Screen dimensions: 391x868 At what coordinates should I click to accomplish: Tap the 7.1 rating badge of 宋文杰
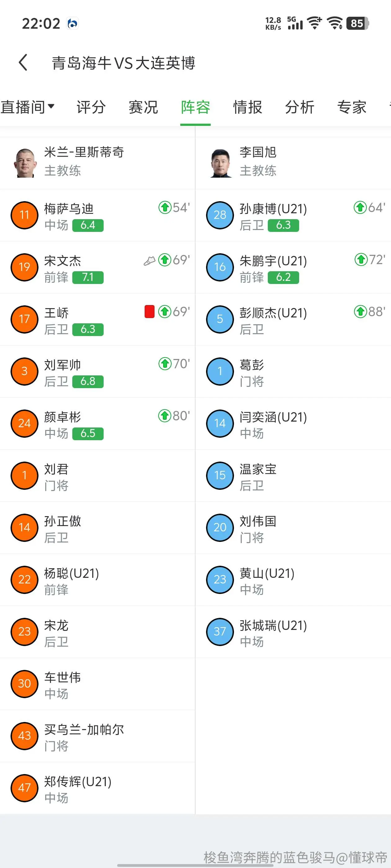coord(88,277)
